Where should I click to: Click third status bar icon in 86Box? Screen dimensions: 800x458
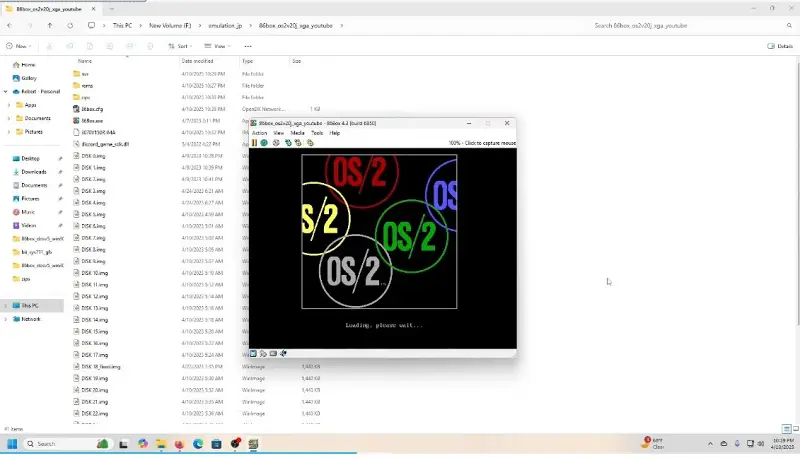(273, 353)
